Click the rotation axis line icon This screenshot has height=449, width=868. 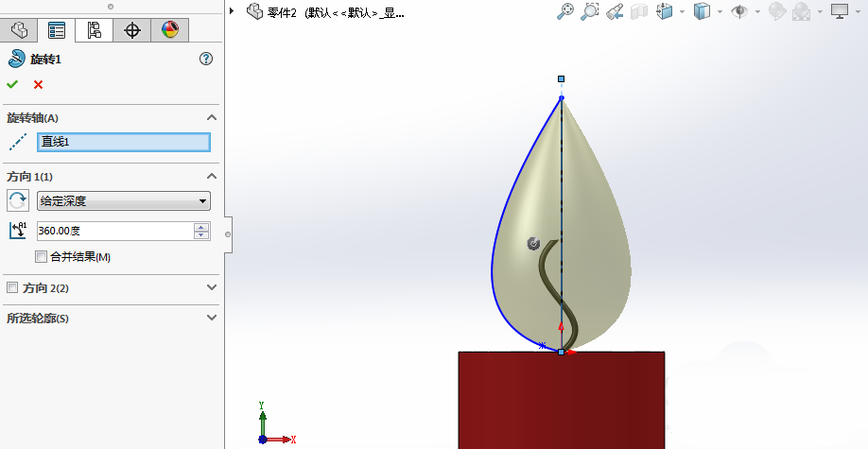(x=18, y=142)
